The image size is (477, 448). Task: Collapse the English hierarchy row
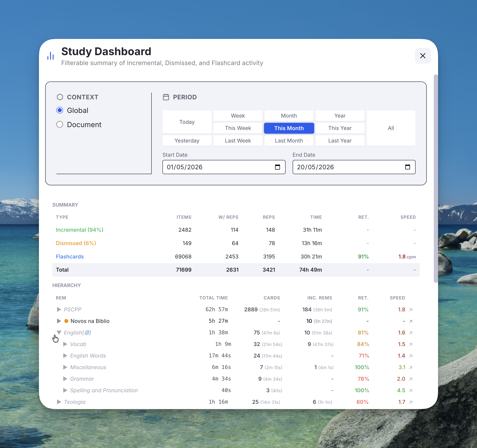point(59,332)
